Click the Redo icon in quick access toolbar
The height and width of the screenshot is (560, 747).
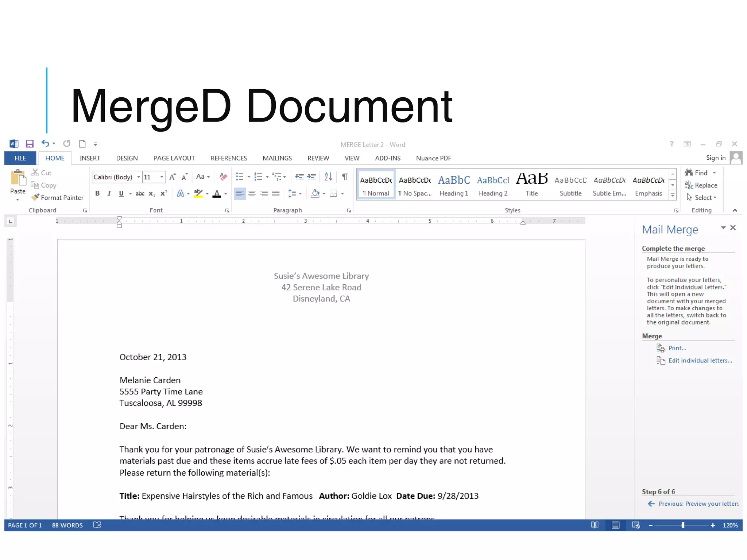coord(67,144)
